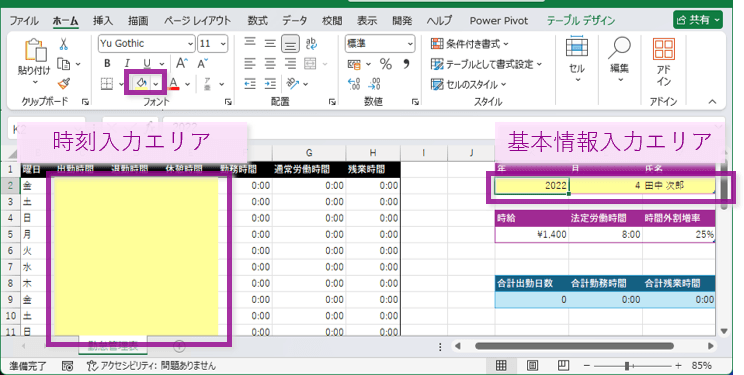Open font settings dialog launcher
Viewport: 744px width, 375px height.
pyautogui.click(x=228, y=102)
